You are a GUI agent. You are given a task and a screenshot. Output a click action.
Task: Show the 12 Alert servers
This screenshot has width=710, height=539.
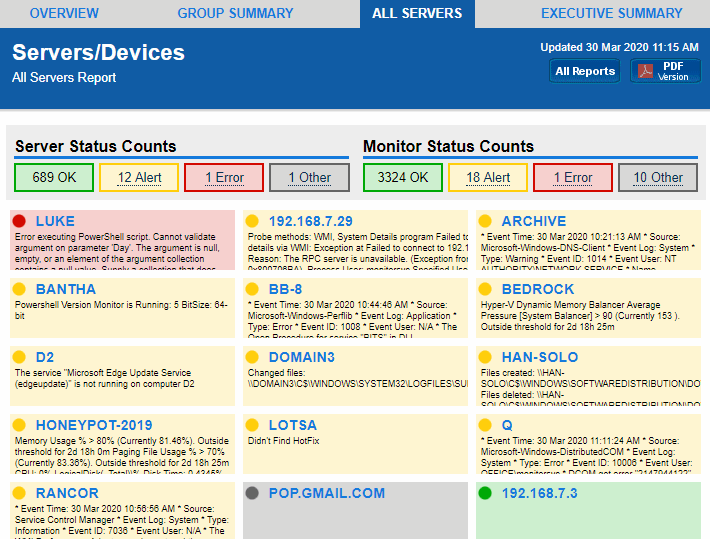coord(140,177)
